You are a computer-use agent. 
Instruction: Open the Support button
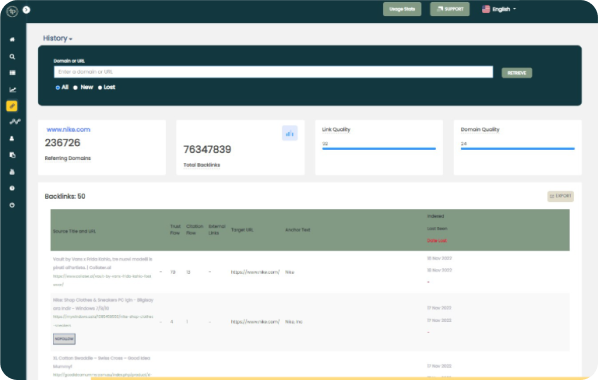pos(450,9)
